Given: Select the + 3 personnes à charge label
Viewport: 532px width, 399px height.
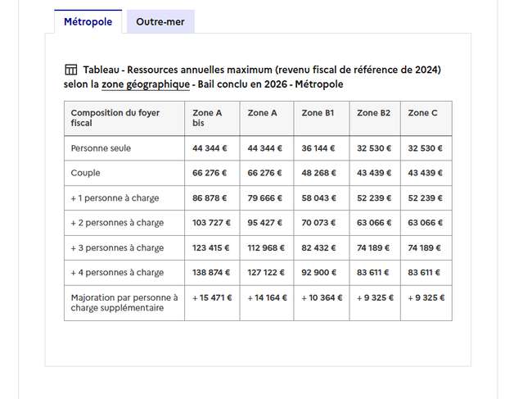Looking at the screenshot, I should coord(117,248).
